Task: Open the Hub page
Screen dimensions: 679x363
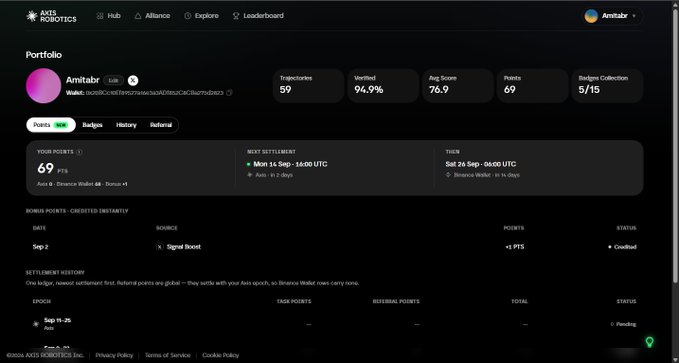Action: point(108,16)
